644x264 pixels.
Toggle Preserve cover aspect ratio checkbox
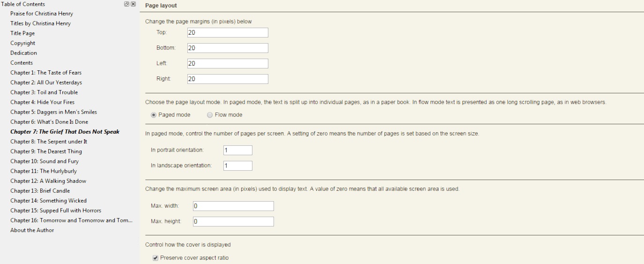point(155,258)
